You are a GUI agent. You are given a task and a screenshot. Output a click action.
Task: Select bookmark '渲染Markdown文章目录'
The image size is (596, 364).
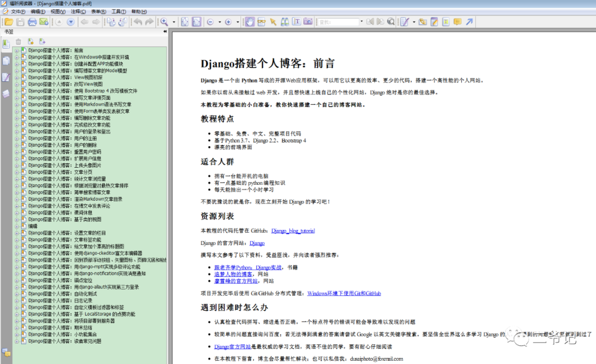(x=75, y=199)
